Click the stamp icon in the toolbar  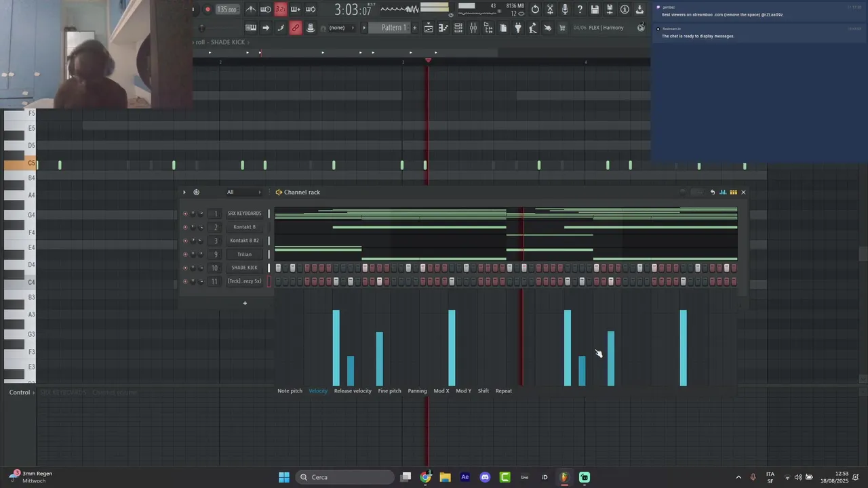pyautogui.click(x=310, y=28)
